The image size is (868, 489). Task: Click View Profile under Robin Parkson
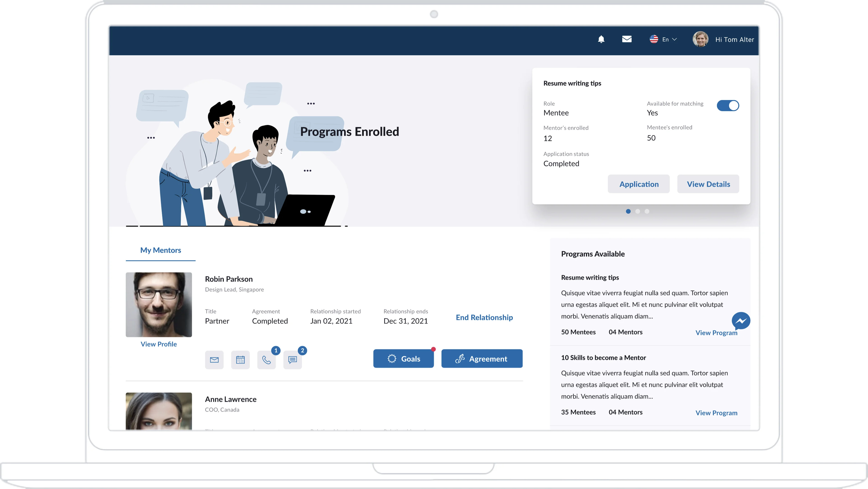click(x=159, y=344)
